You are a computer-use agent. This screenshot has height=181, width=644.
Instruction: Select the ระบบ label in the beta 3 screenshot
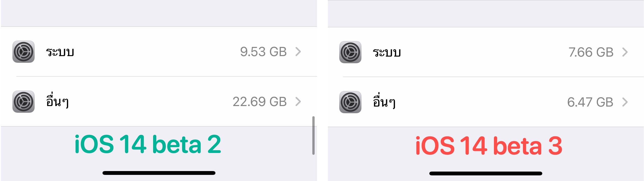coord(387,53)
